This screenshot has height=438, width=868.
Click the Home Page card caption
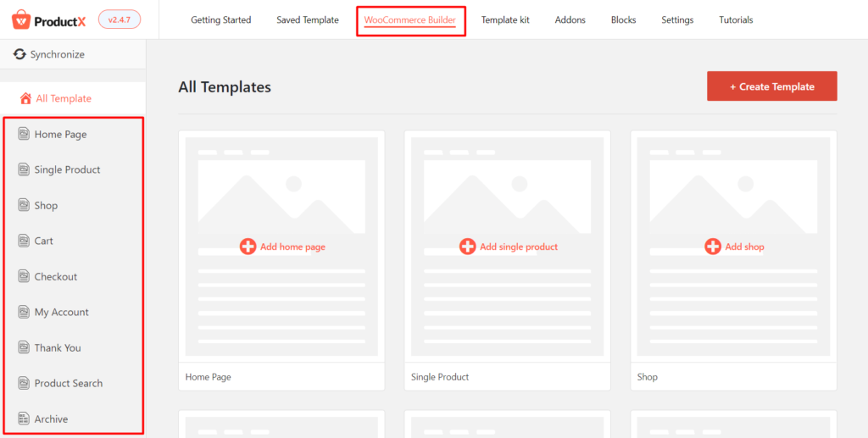pos(209,377)
